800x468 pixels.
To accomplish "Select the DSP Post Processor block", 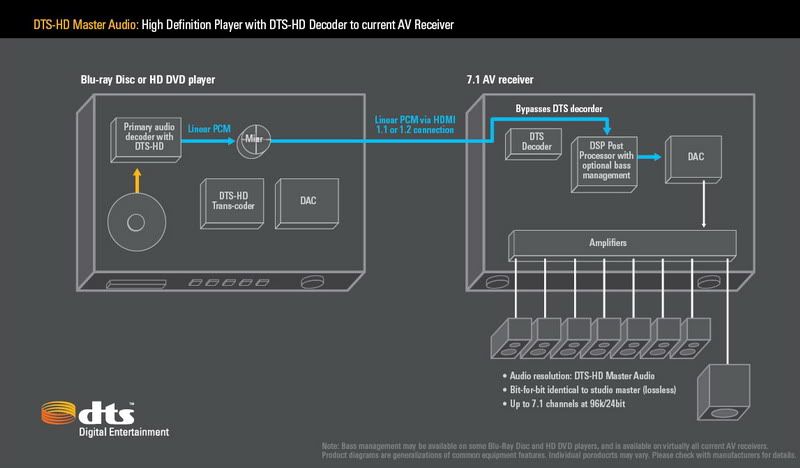I will click(x=604, y=164).
